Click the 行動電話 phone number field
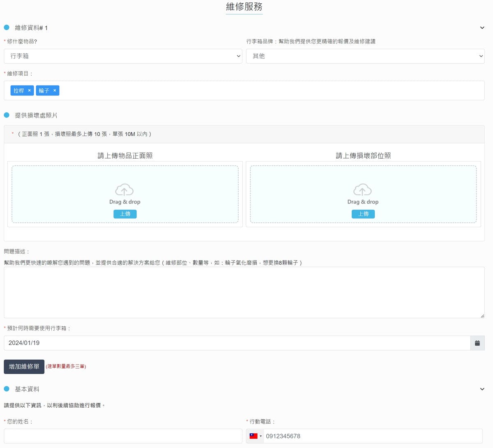This screenshot has height=448, width=493. (373, 436)
